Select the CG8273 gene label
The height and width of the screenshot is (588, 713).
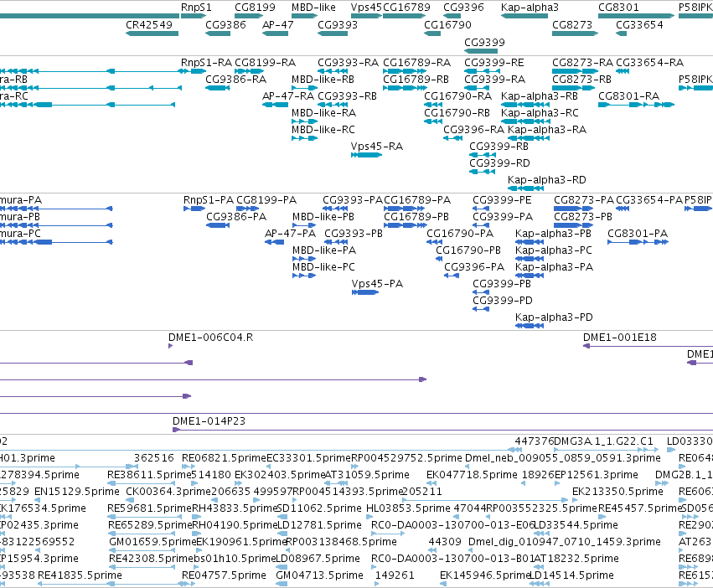point(572,24)
